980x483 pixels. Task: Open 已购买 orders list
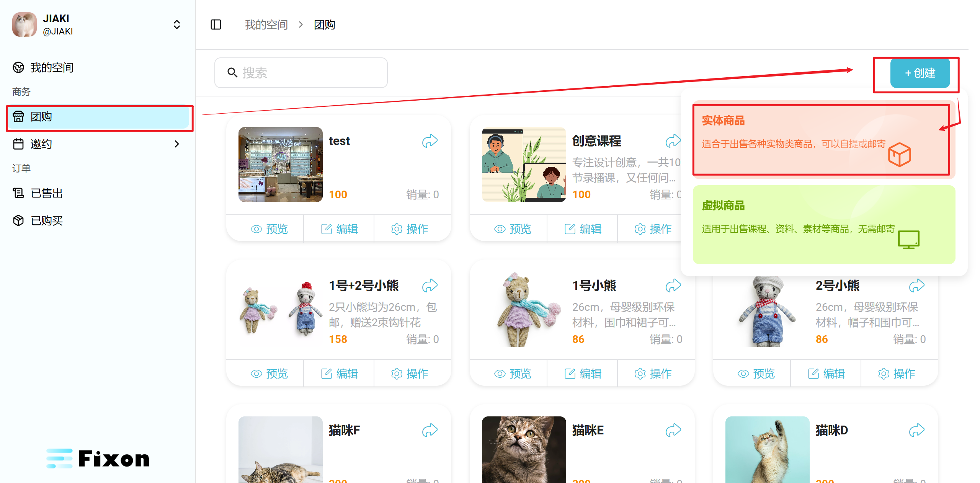tap(97, 221)
